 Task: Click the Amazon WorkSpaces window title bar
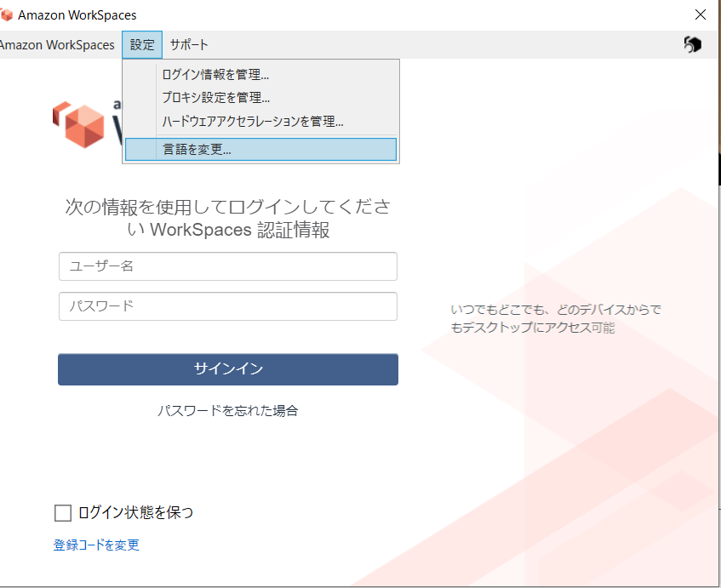340,14
